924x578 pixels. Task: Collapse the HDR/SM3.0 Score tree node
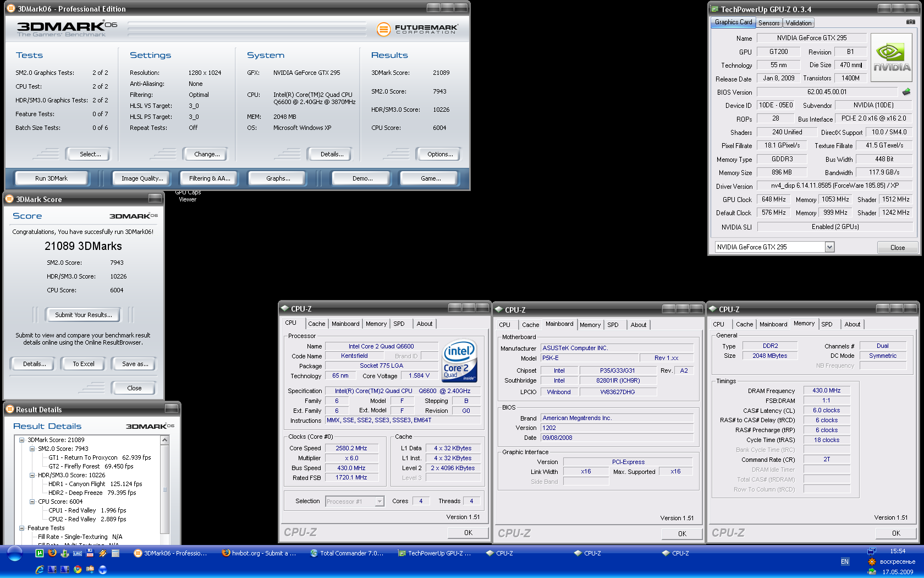[x=32, y=475]
